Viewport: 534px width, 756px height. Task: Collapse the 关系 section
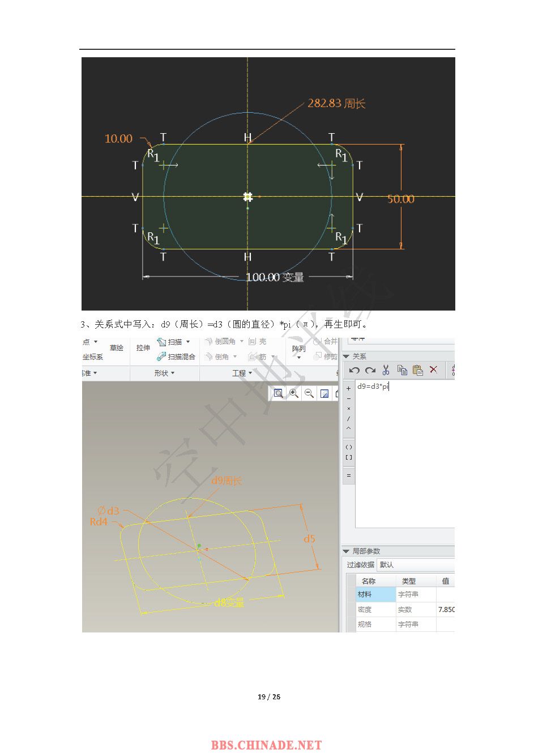(x=347, y=356)
